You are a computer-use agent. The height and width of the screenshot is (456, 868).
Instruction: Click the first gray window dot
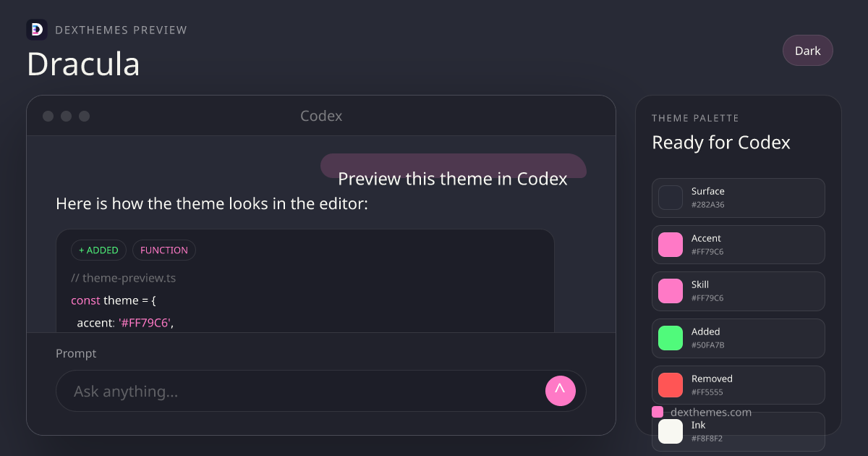click(x=48, y=116)
